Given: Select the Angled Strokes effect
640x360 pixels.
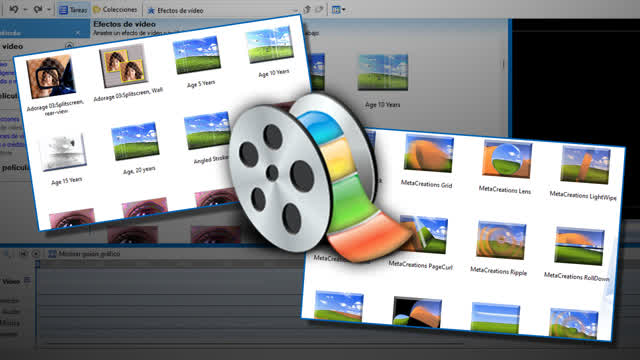Looking at the screenshot, I should (207, 130).
